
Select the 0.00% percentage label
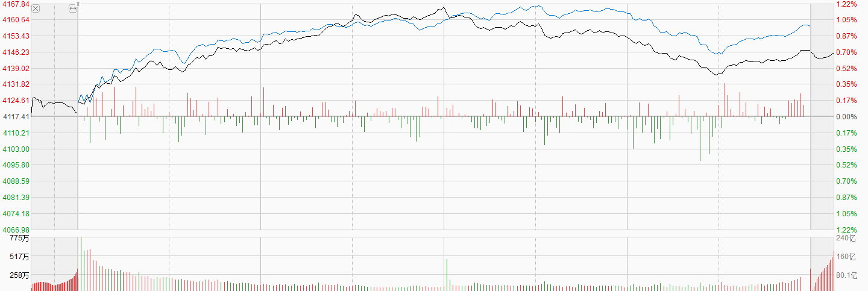coord(846,117)
